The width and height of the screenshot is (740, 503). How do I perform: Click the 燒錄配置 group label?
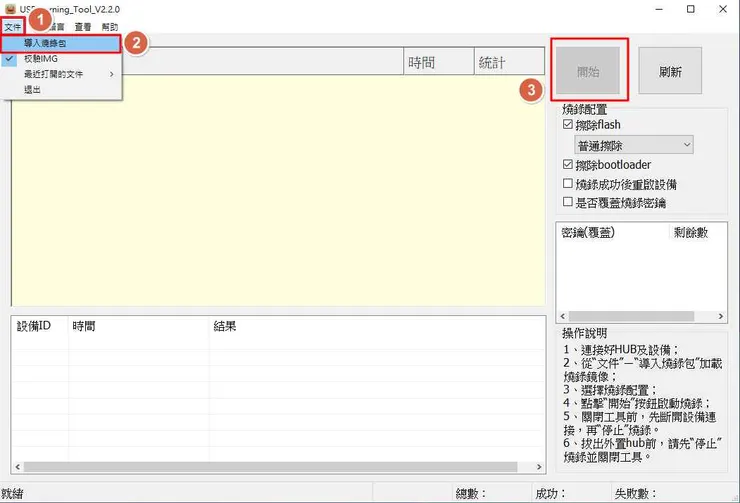(x=584, y=110)
